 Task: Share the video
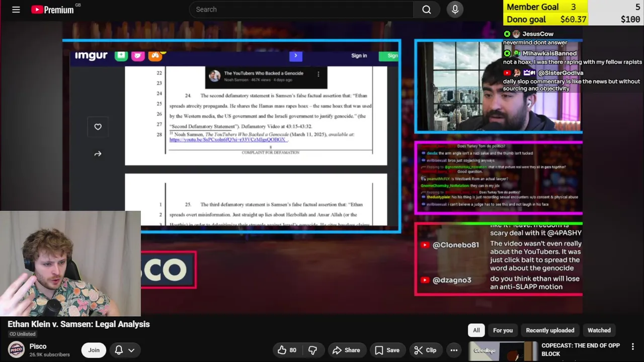click(347, 350)
